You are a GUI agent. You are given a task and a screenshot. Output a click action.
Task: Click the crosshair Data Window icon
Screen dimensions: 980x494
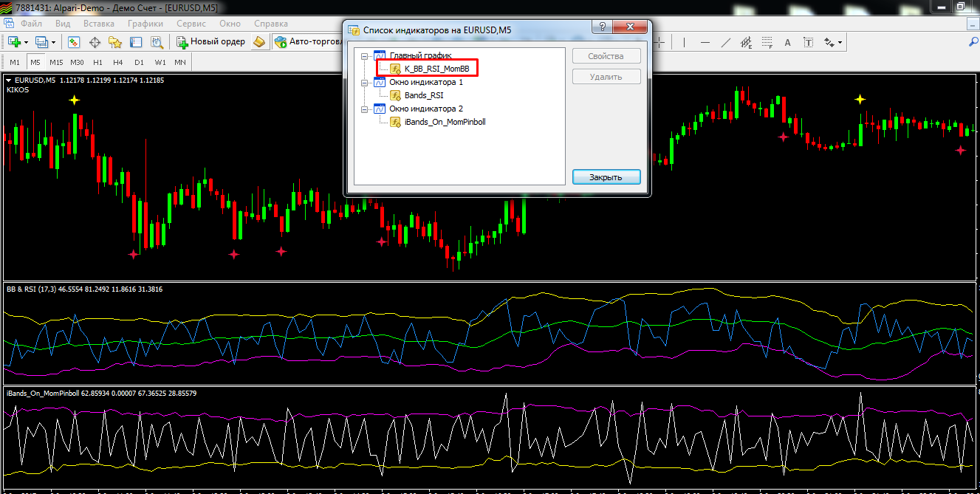pos(95,42)
